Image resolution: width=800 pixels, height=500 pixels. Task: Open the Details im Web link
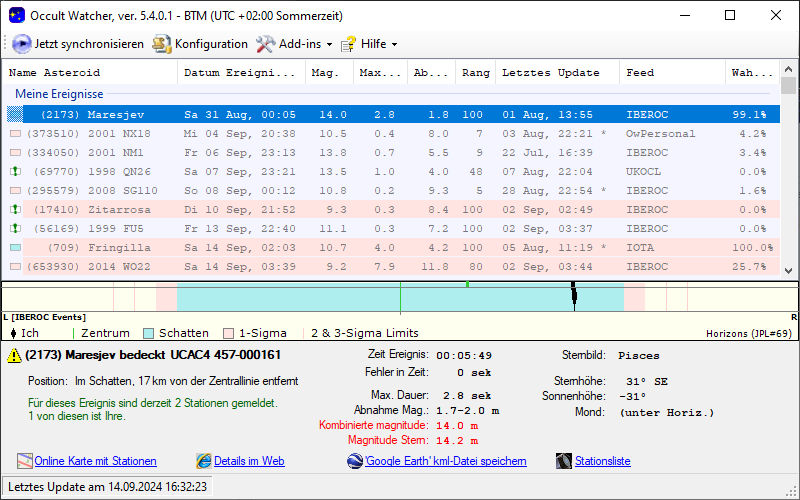(x=249, y=461)
